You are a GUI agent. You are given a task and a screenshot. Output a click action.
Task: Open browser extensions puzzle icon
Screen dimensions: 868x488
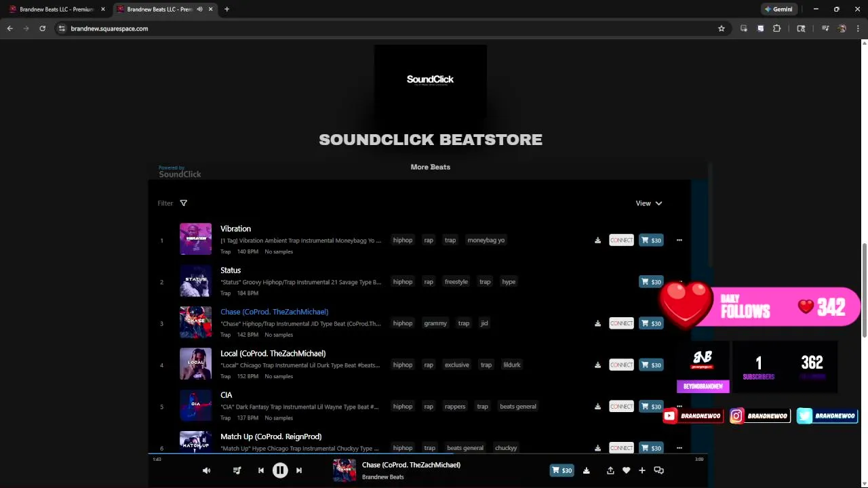pyautogui.click(x=777, y=28)
